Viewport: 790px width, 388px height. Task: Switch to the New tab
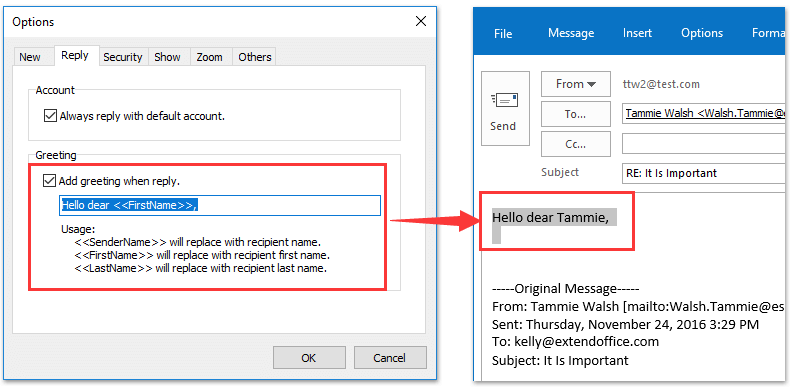coord(30,57)
